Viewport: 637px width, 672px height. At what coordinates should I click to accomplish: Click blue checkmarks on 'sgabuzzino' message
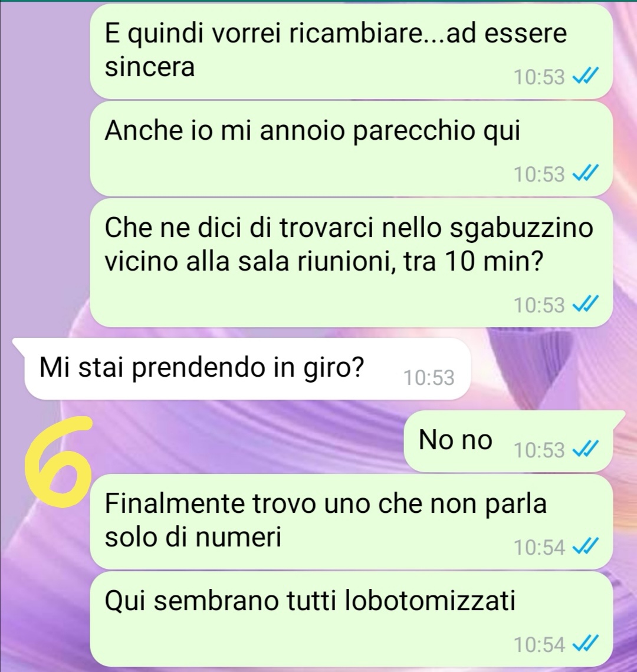click(x=585, y=305)
